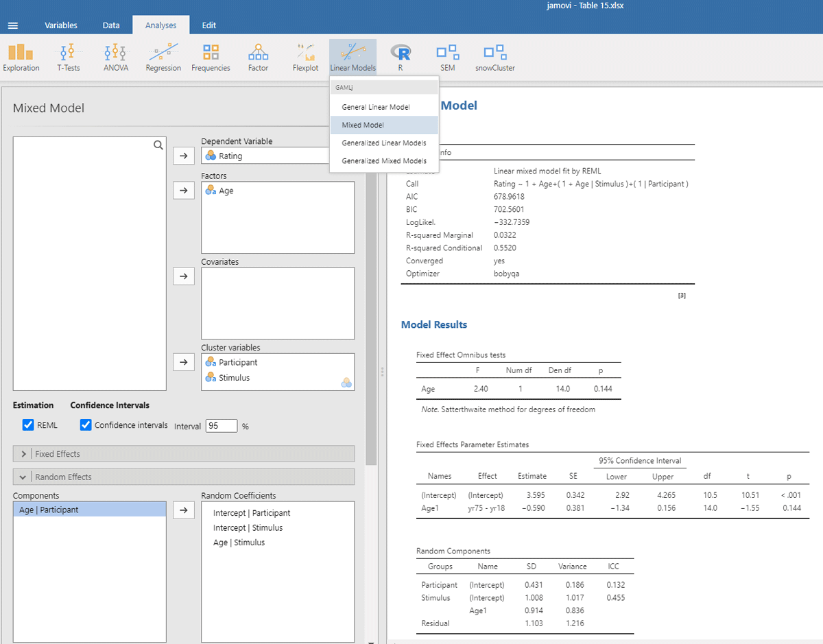
Task: Open the Factor analysis menu
Action: [258, 58]
